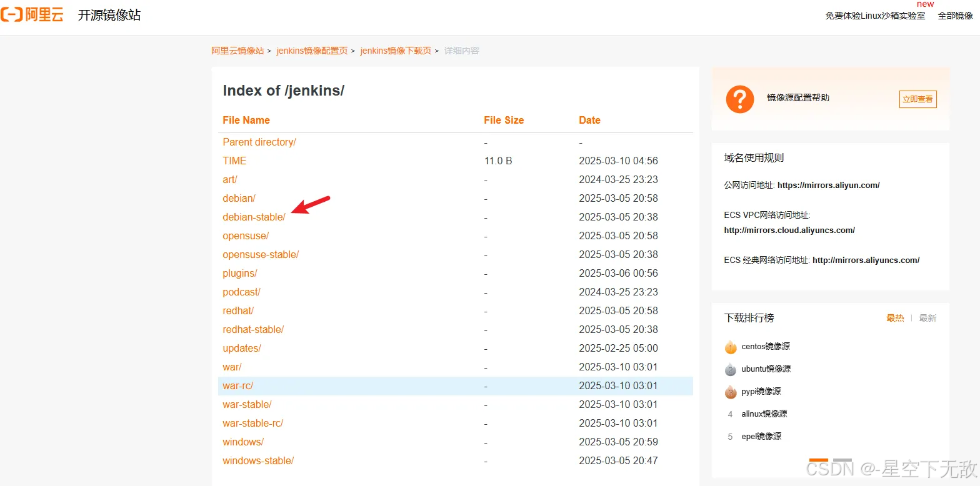Click the 11.0 B file size cell

[x=498, y=161]
